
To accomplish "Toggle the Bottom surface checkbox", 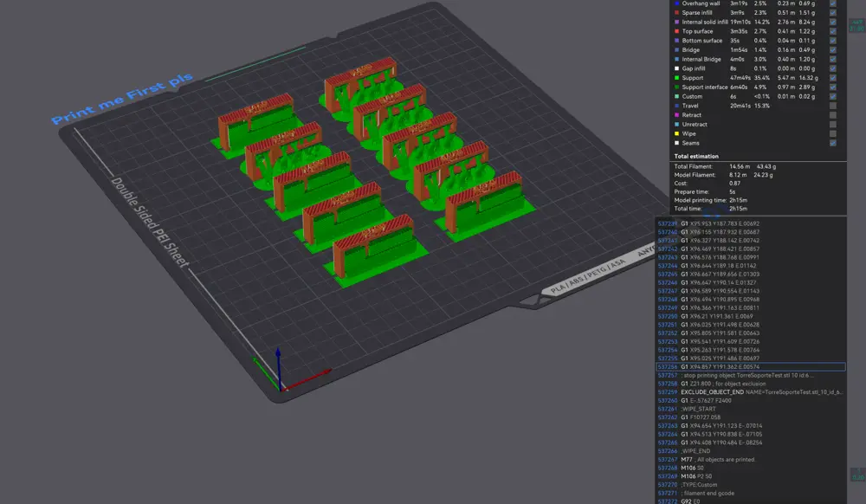I will point(832,41).
